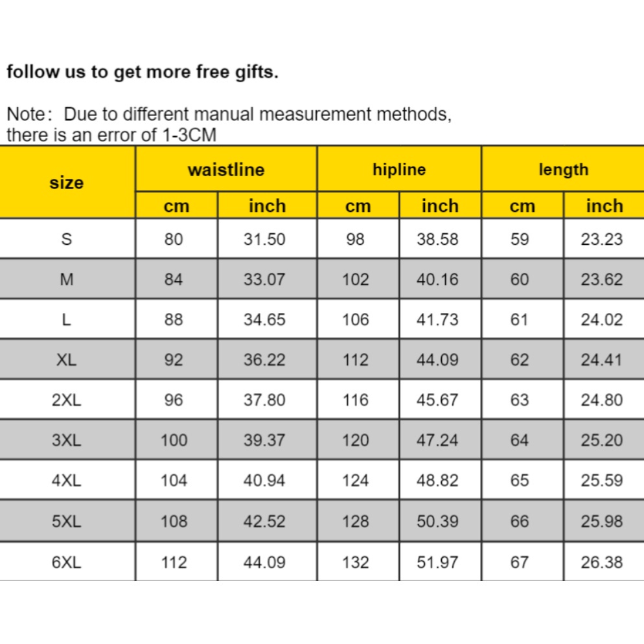The width and height of the screenshot is (644, 644).
Task: Click the 'size' column header
Action: pos(67,182)
